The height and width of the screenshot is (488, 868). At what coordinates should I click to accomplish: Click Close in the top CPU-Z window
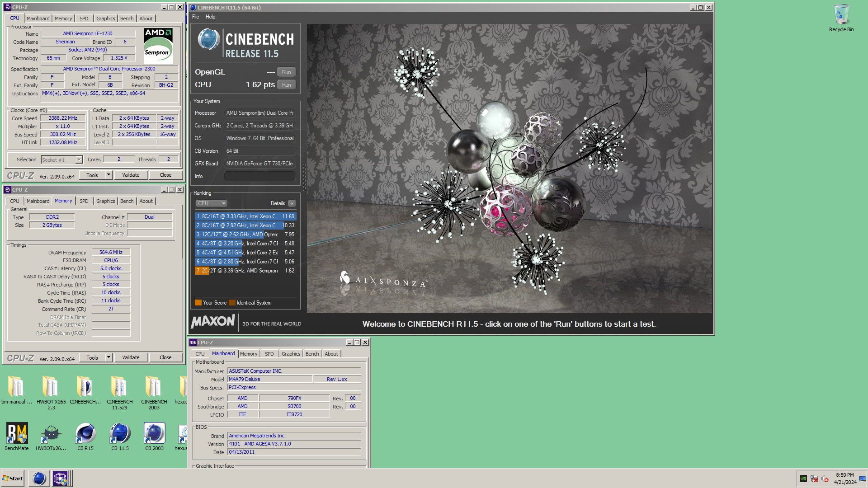coord(165,175)
